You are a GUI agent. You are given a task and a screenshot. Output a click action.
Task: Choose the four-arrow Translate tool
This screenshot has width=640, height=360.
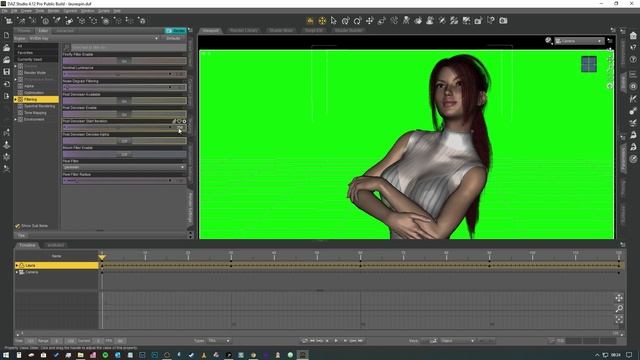[x=369, y=20]
